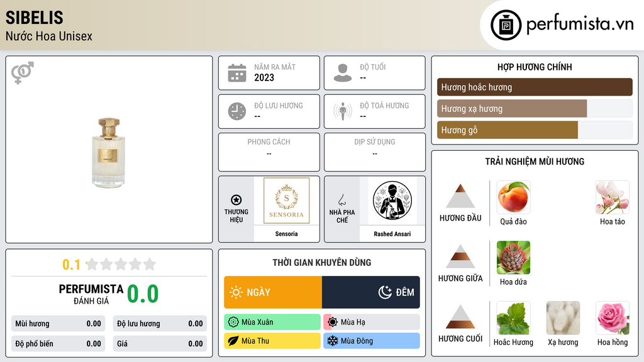Image resolution: width=644 pixels, height=362 pixels.
Task: Click the moon icon in the Đêm bar
Action: pos(385,292)
